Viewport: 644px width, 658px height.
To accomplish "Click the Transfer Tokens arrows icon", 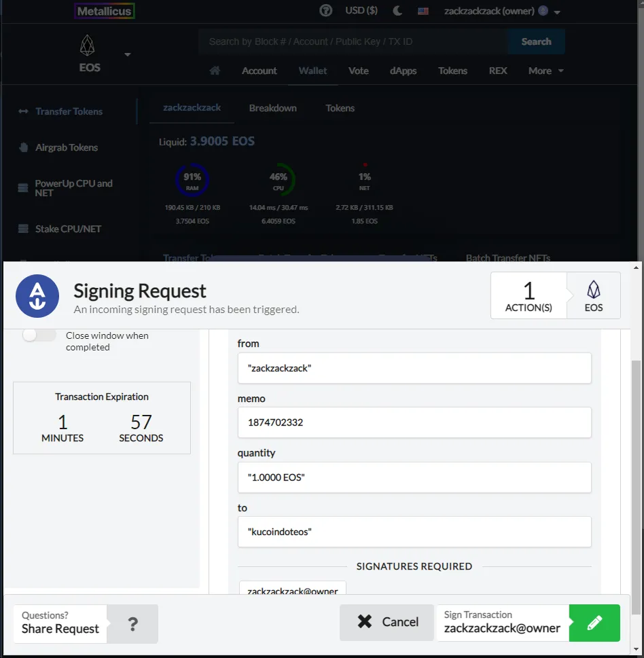I will coord(24,111).
